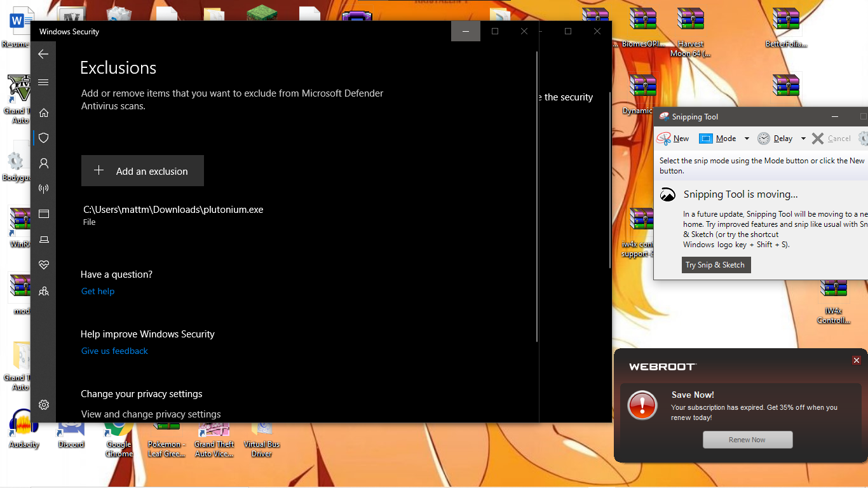Select the Pokemon - Leaf Green desktop icon
Viewport: 868px width, 488px height.
166,439
